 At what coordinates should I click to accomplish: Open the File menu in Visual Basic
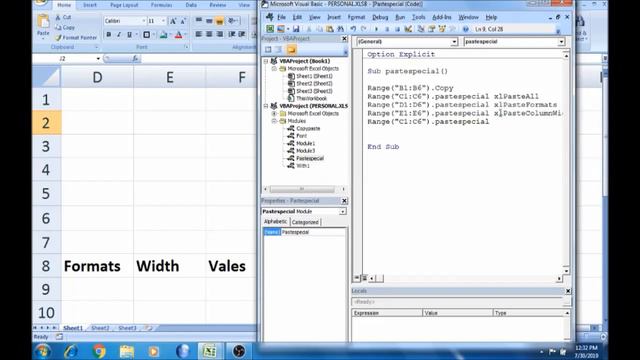(282, 17)
